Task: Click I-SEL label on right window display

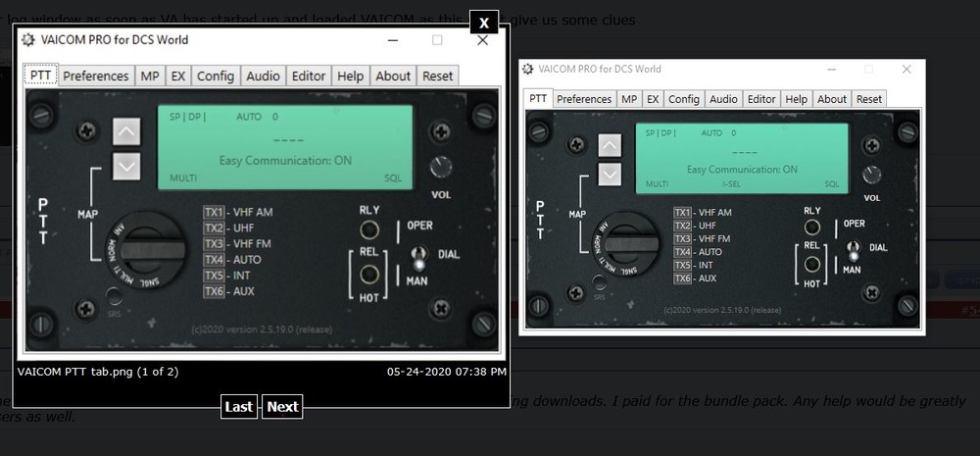Action: [x=732, y=184]
